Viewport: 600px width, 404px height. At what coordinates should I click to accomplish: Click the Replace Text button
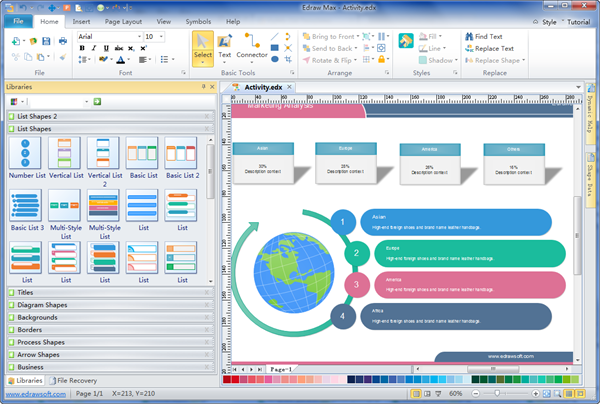click(x=488, y=48)
